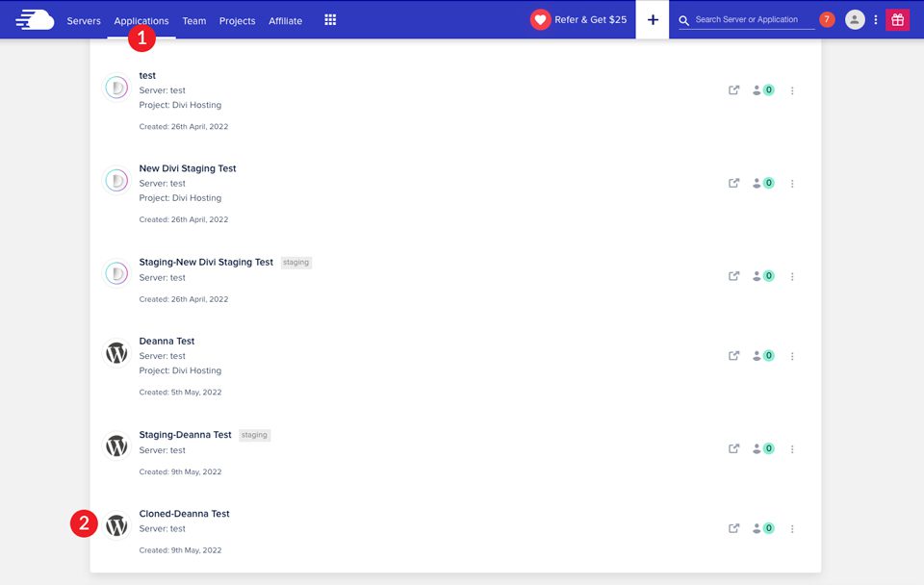Go to the Projects section

point(237,20)
